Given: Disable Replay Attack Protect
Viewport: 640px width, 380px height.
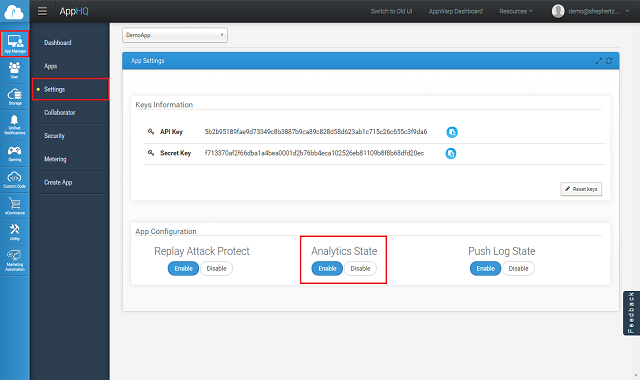Looking at the screenshot, I should coord(216,269).
